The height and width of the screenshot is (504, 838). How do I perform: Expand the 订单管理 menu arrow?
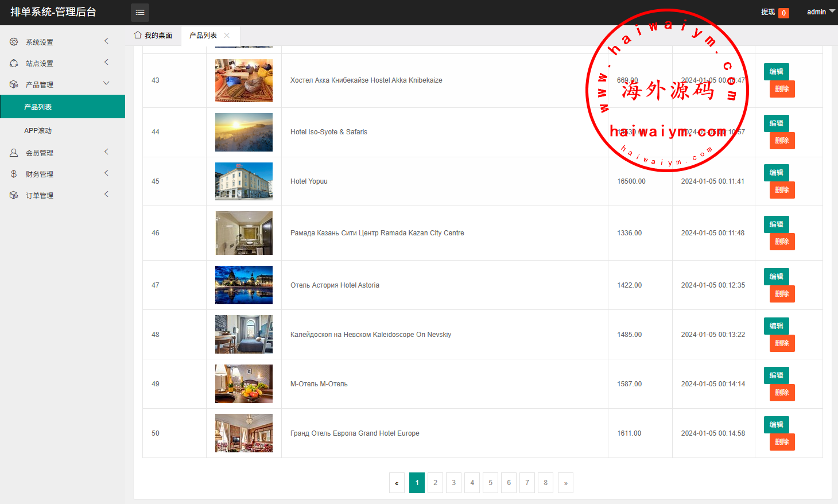coord(106,194)
